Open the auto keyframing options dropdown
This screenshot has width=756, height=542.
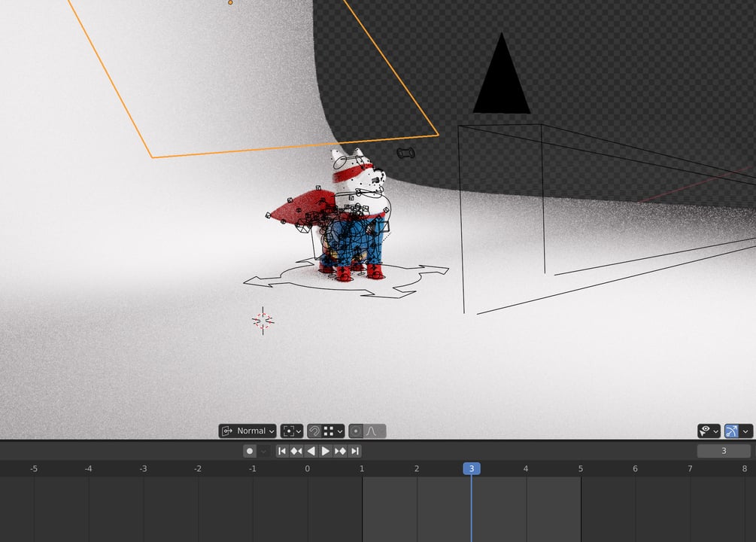coord(263,451)
